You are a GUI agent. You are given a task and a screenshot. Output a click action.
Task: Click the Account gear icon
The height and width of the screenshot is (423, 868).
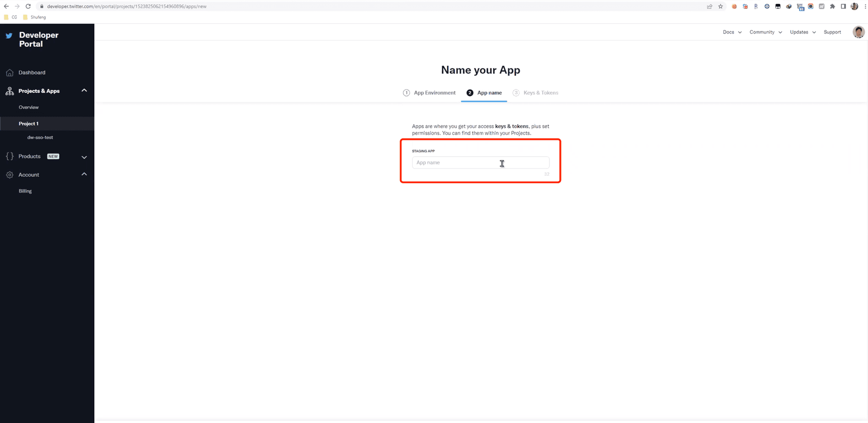pyautogui.click(x=9, y=175)
